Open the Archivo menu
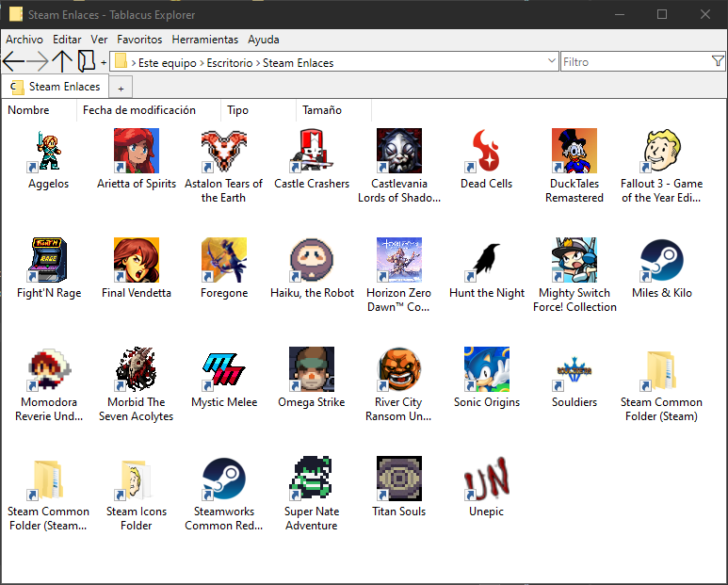Image resolution: width=728 pixels, height=585 pixels. 24,40
